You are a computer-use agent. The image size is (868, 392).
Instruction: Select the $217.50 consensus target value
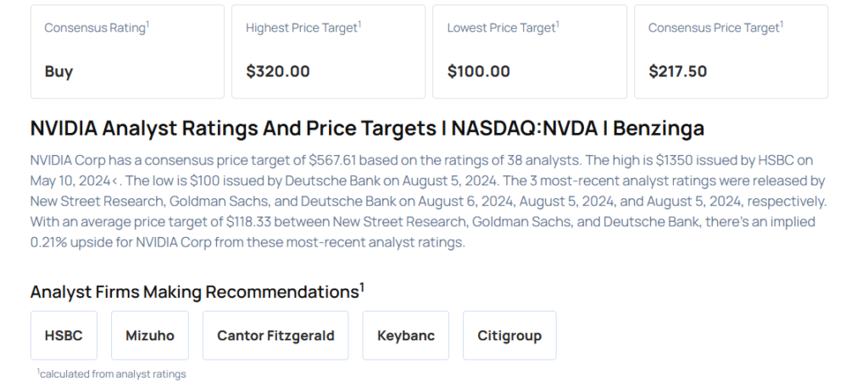[678, 71]
